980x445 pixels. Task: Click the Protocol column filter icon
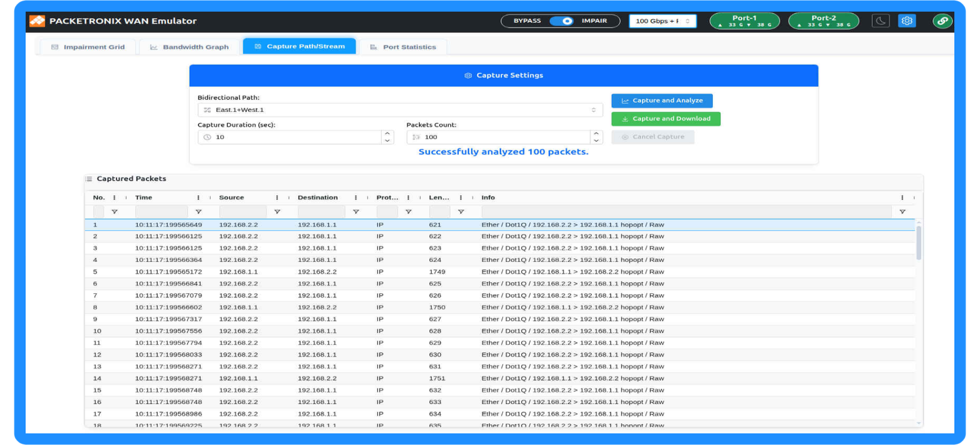[x=409, y=212]
